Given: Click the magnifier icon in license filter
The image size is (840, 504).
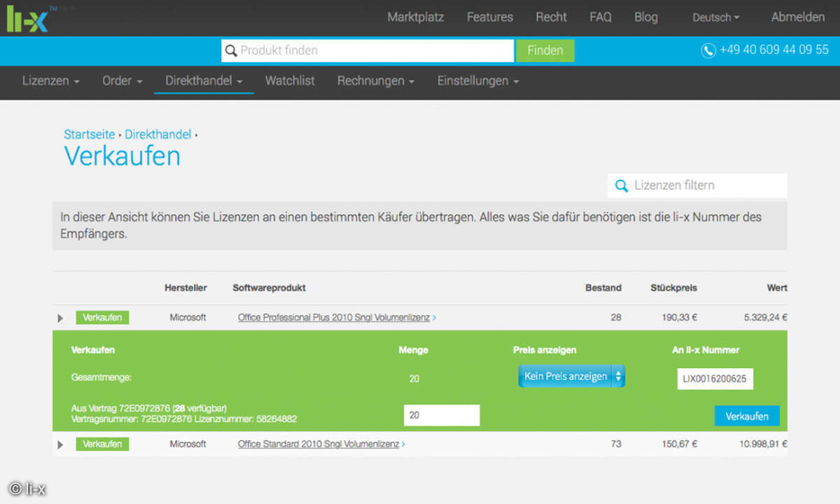Looking at the screenshot, I should [x=621, y=185].
